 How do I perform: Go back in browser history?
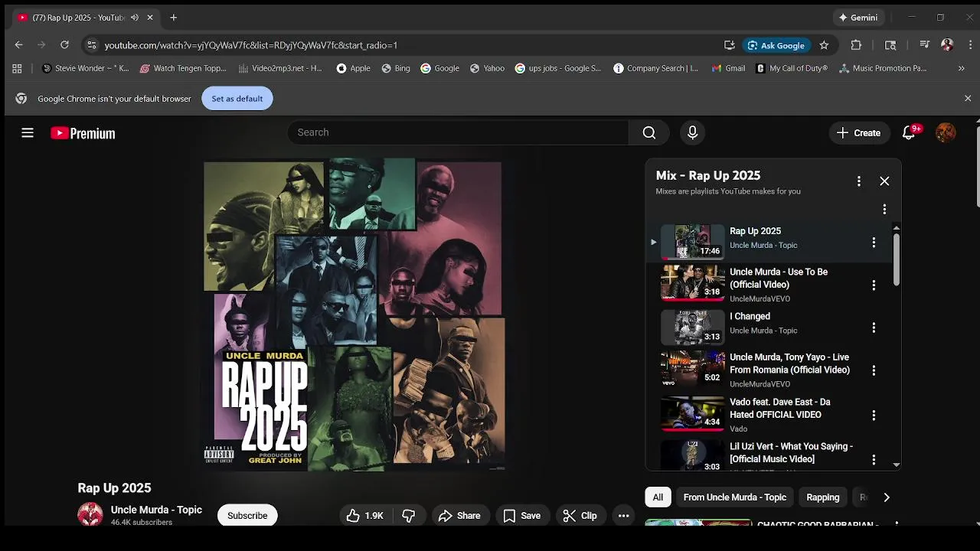[18, 45]
